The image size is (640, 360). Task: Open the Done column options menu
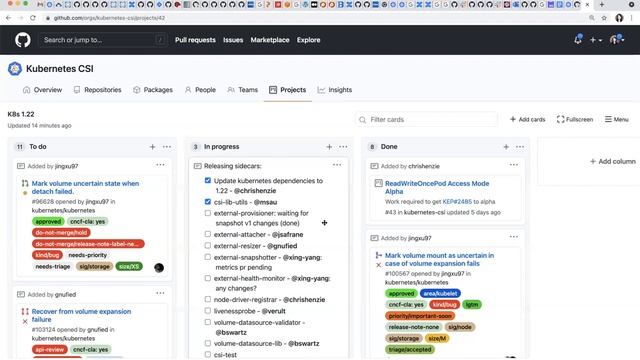click(520, 147)
